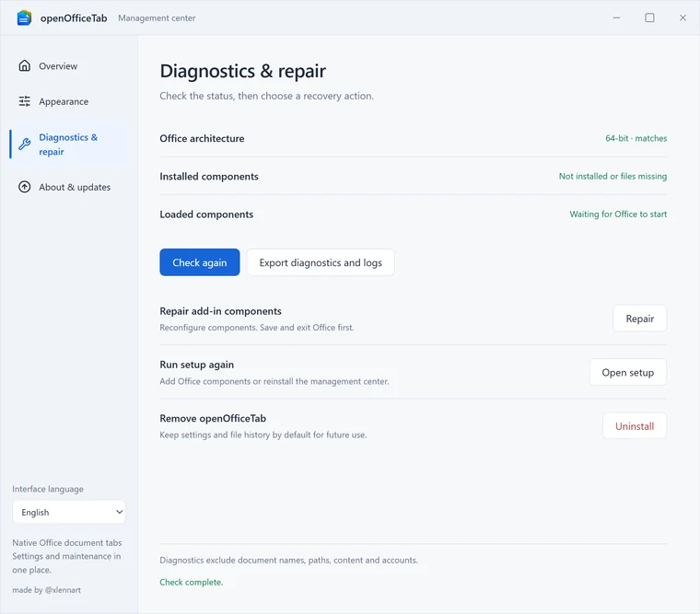Click the 'Check complete.' message
This screenshot has height=614, width=700.
tap(191, 583)
